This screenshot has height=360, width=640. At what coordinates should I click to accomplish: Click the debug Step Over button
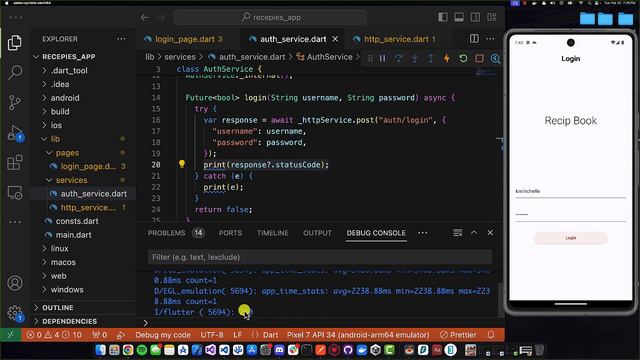pyautogui.click(x=398, y=58)
